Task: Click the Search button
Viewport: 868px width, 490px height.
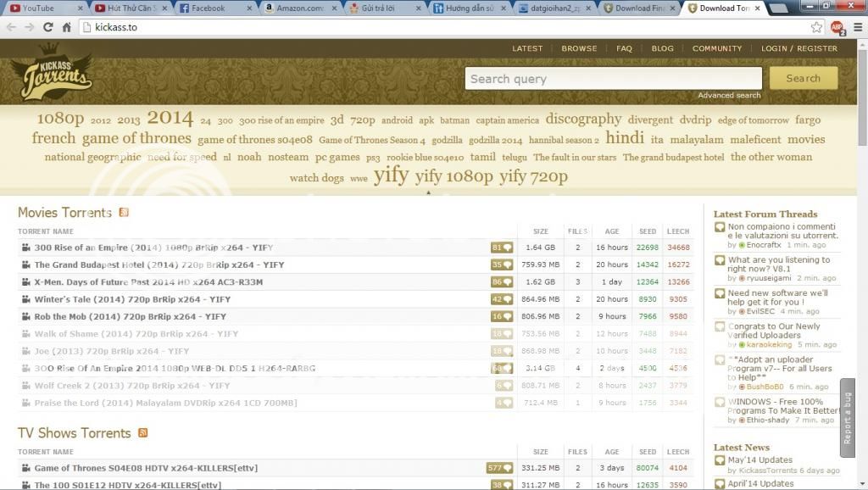Action: pos(804,78)
